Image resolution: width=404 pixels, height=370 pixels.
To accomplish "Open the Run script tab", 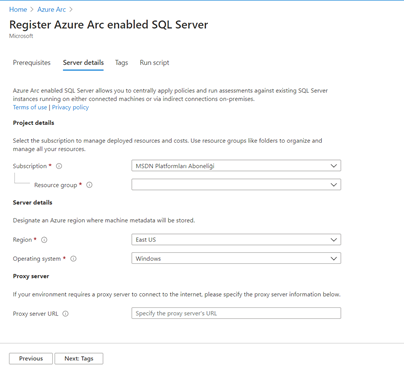I will (154, 63).
